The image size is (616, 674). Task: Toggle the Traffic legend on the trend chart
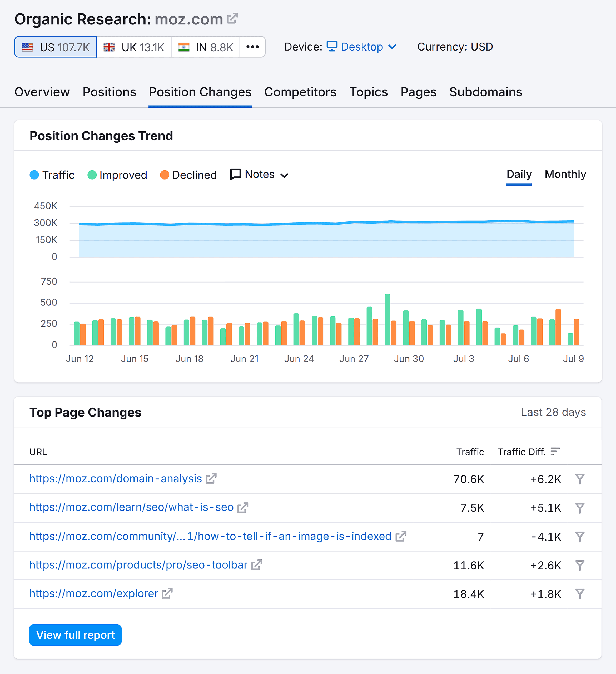point(52,175)
